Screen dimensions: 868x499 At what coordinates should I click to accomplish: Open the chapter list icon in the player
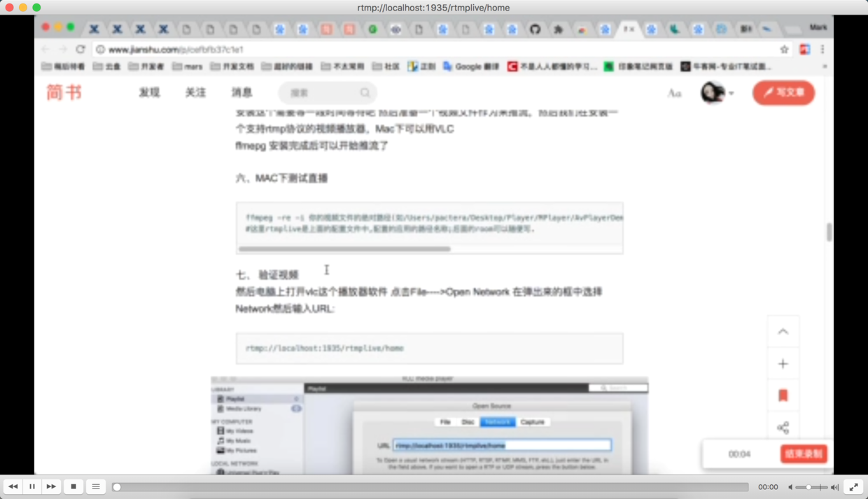click(x=95, y=486)
